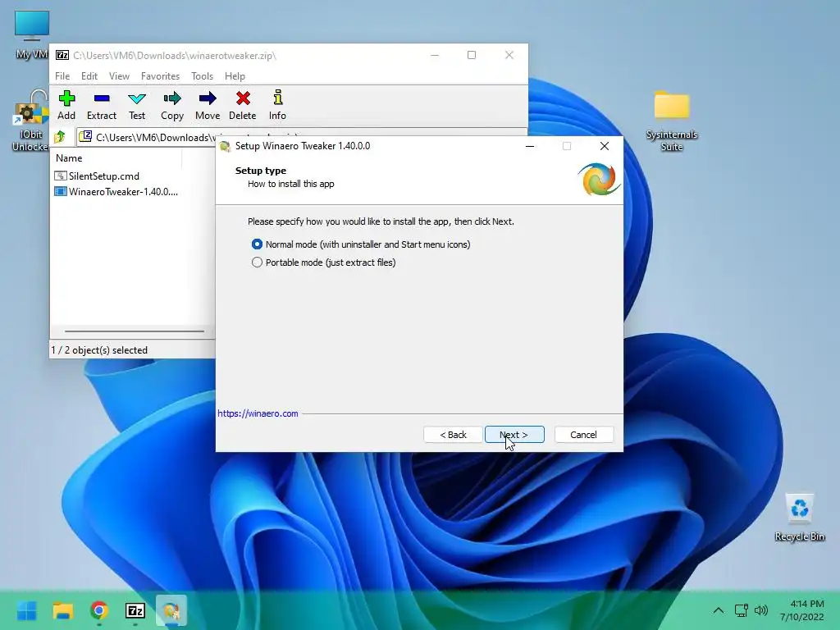Switch to 7-Zip in the taskbar

click(x=135, y=610)
